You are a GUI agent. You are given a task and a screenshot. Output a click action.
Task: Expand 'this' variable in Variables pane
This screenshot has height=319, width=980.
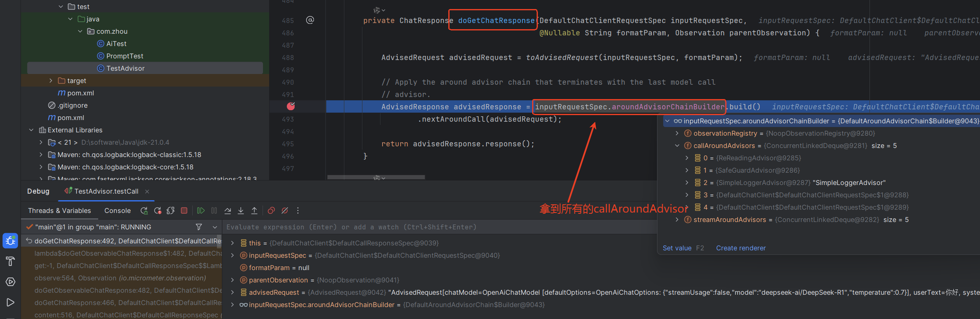233,243
